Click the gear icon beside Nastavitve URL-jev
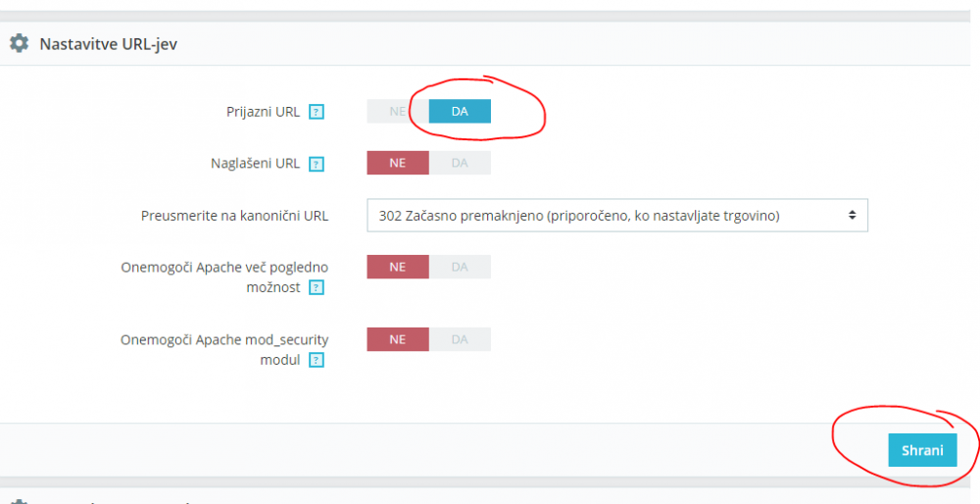This screenshot has height=504, width=980. click(x=19, y=44)
